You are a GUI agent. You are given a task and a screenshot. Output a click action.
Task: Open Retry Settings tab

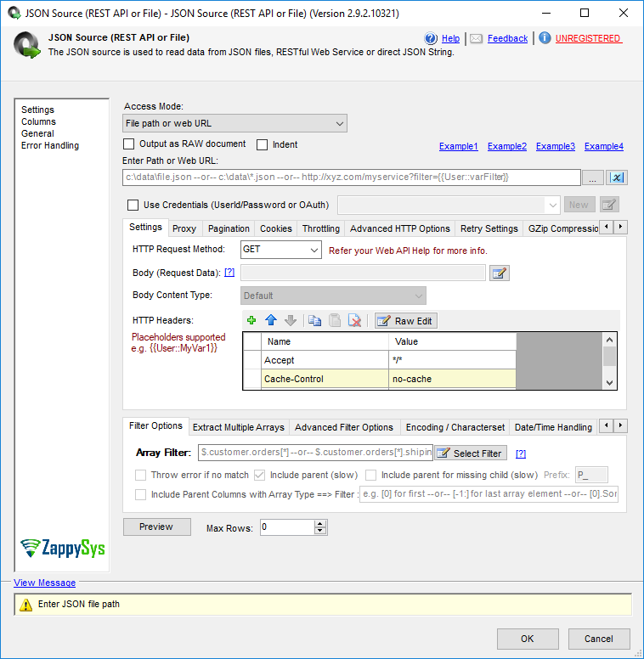(489, 228)
